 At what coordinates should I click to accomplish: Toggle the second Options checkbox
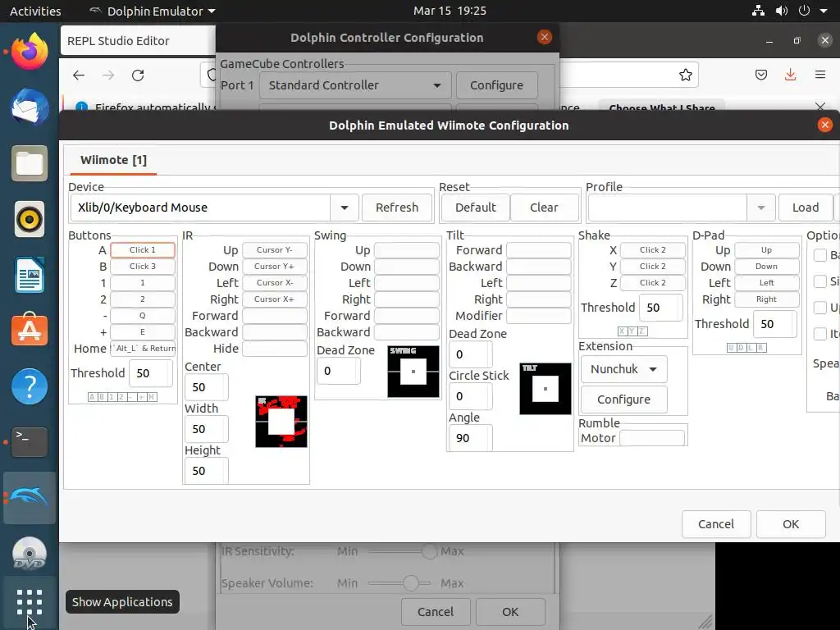point(819,281)
